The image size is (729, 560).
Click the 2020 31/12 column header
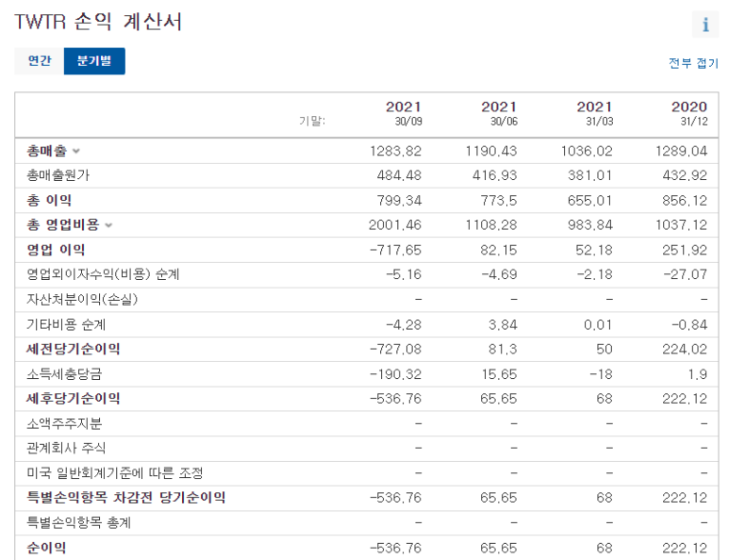(x=689, y=113)
